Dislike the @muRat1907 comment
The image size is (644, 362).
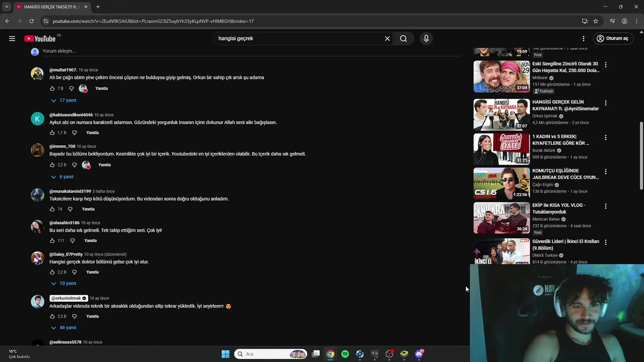click(71, 88)
